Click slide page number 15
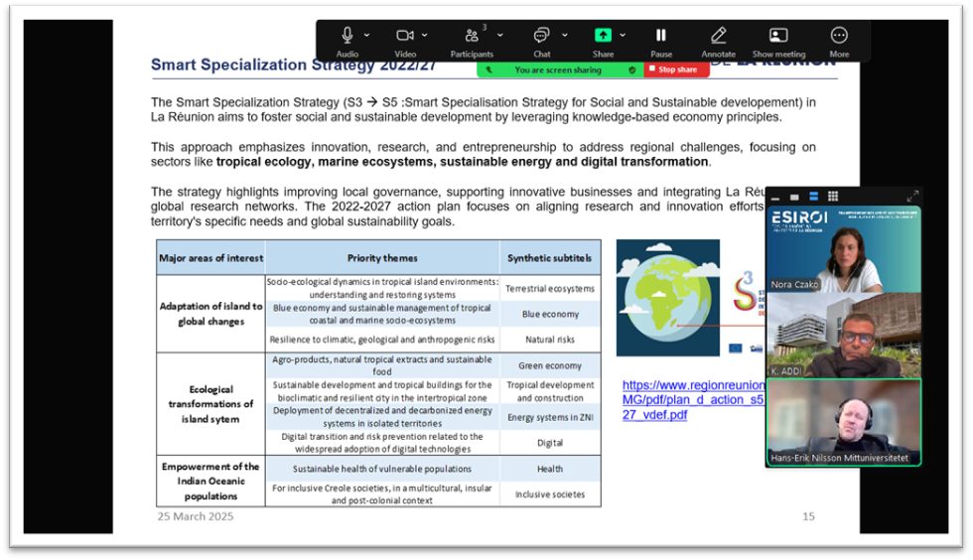This screenshot has width=973, height=560. (808, 516)
